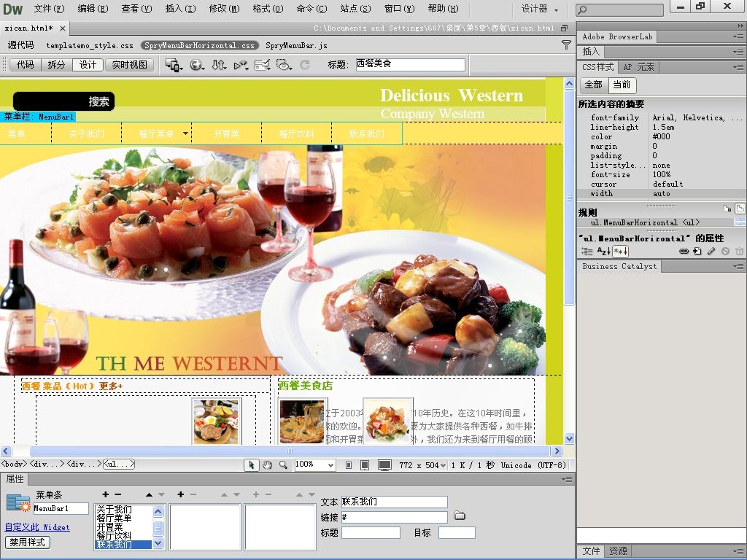
Task: Click Edit rule pencil icon
Action: pos(711,251)
